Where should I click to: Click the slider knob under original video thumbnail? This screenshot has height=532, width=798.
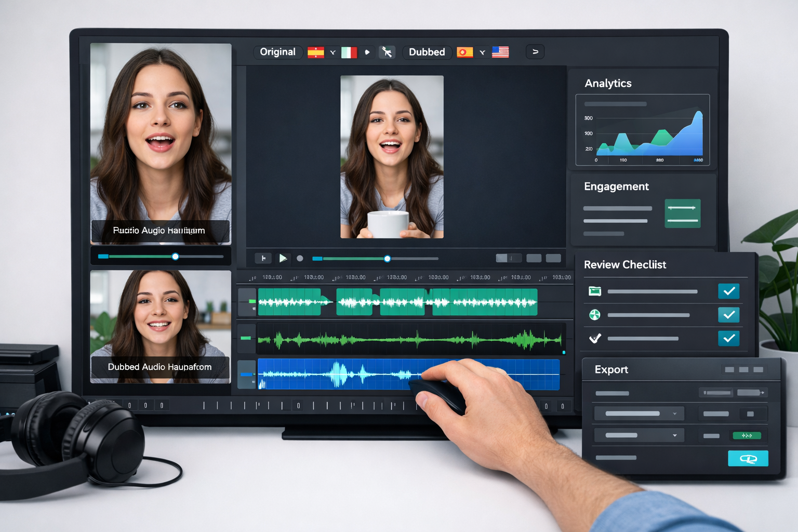175,257
